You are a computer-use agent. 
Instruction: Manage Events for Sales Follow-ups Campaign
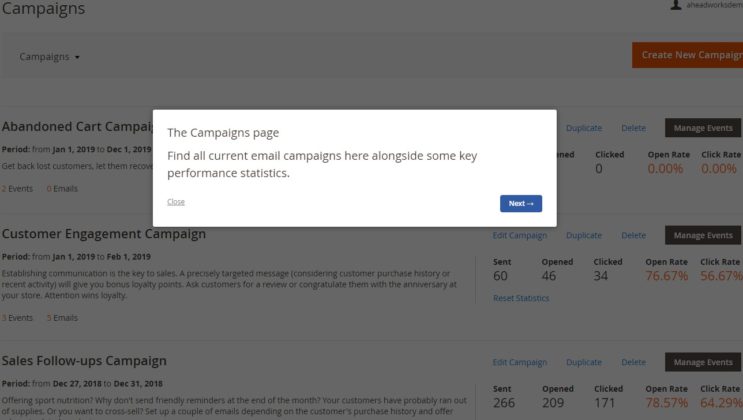[703, 363]
